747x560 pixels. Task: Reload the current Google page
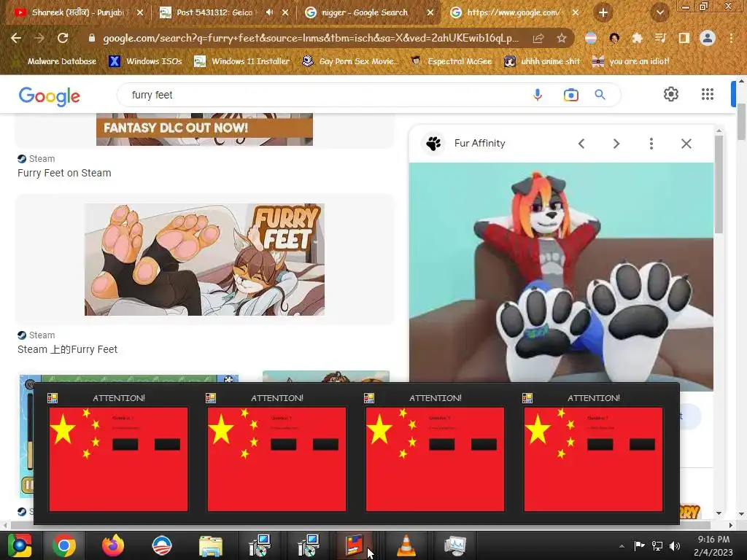tap(63, 38)
